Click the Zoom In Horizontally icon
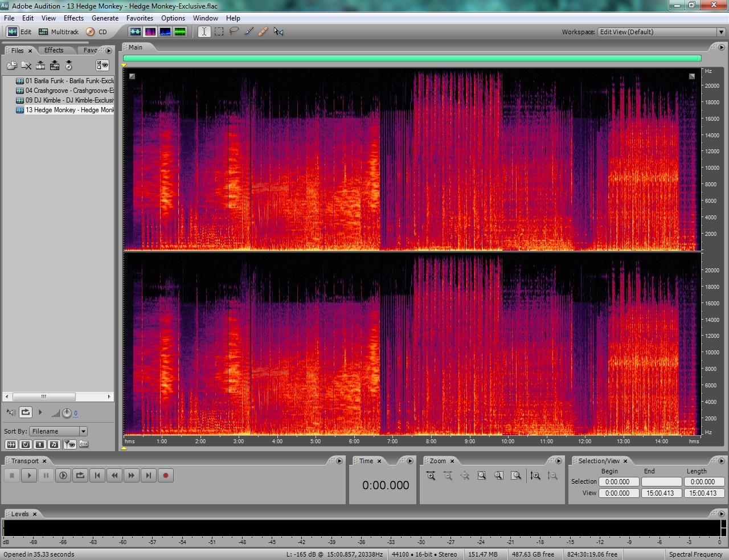 coord(431,476)
